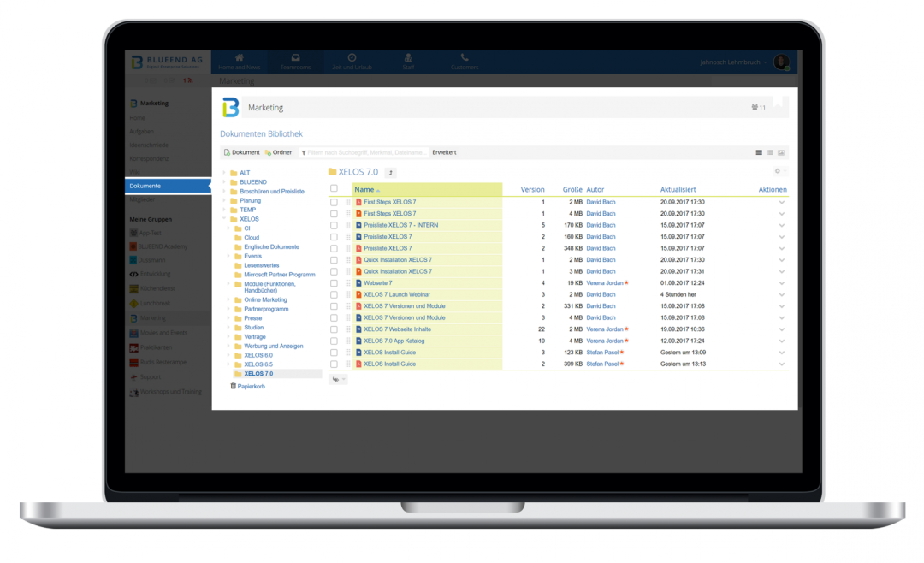Open the Papierkorb trash

point(247,386)
